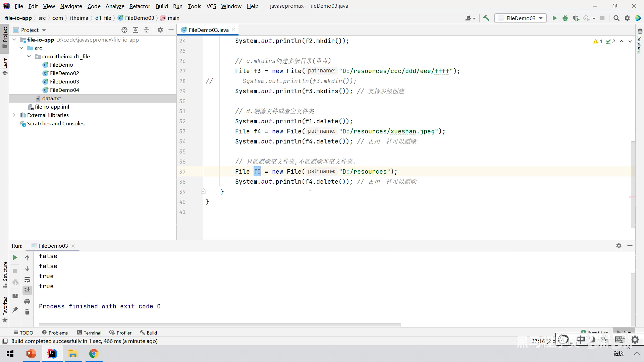
Task: Start debugging with the bug icon
Action: pyautogui.click(x=565, y=18)
